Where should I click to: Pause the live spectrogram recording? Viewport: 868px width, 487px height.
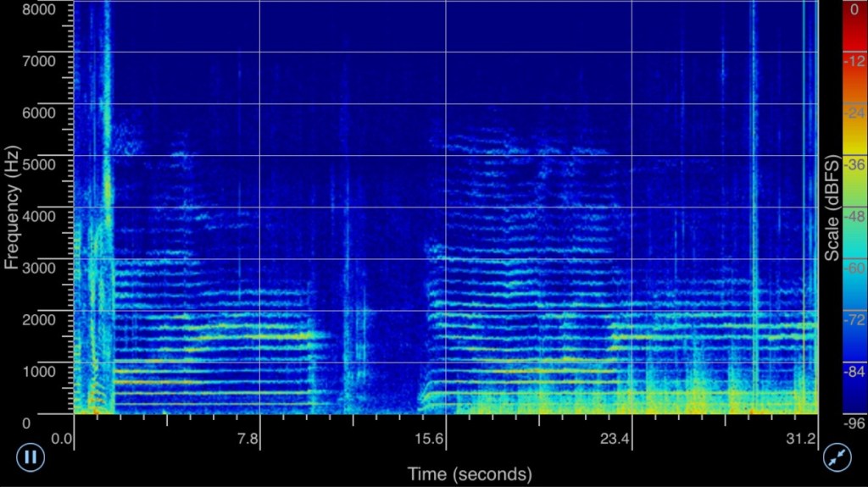[x=31, y=458]
